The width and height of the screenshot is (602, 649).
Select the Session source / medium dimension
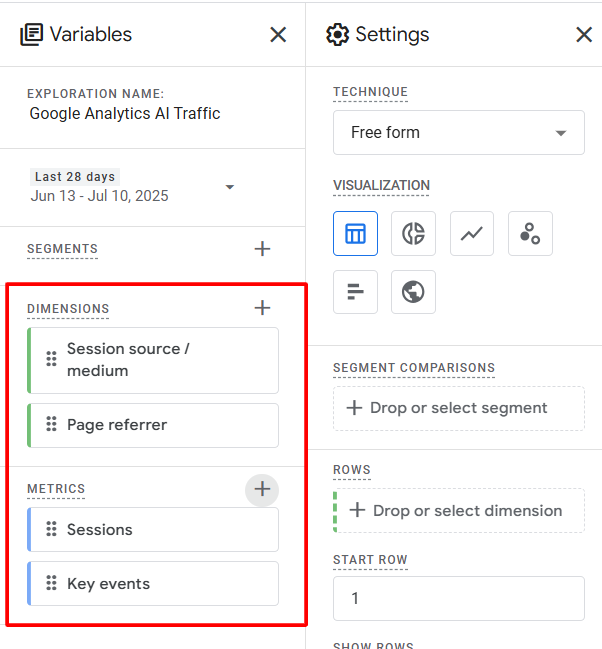point(153,360)
